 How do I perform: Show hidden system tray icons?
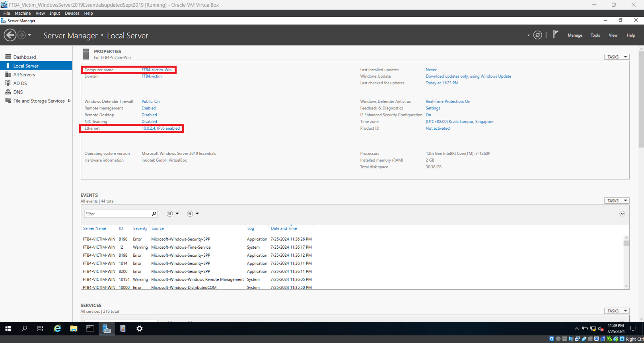pyautogui.click(x=577, y=329)
